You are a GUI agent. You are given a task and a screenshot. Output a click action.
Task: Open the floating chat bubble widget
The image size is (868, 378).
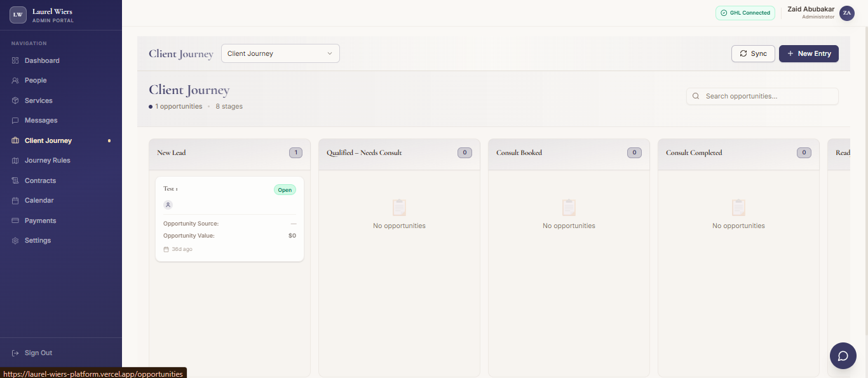pyautogui.click(x=843, y=356)
